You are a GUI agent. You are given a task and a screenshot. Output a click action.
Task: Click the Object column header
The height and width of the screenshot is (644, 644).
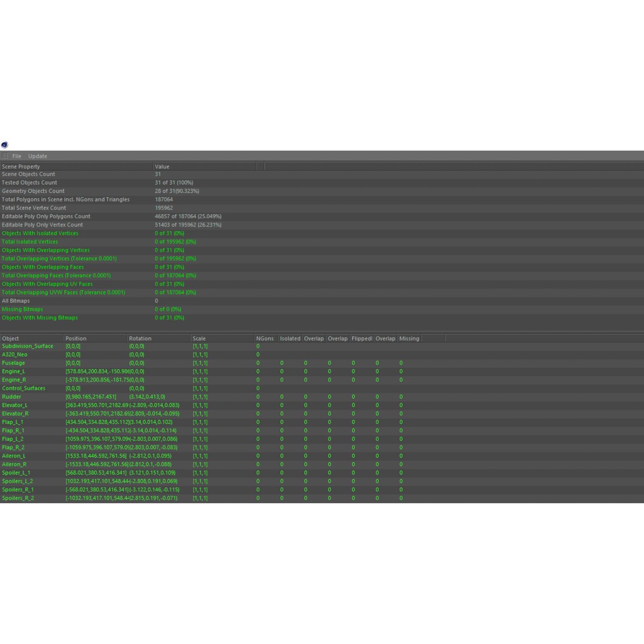(x=32, y=339)
